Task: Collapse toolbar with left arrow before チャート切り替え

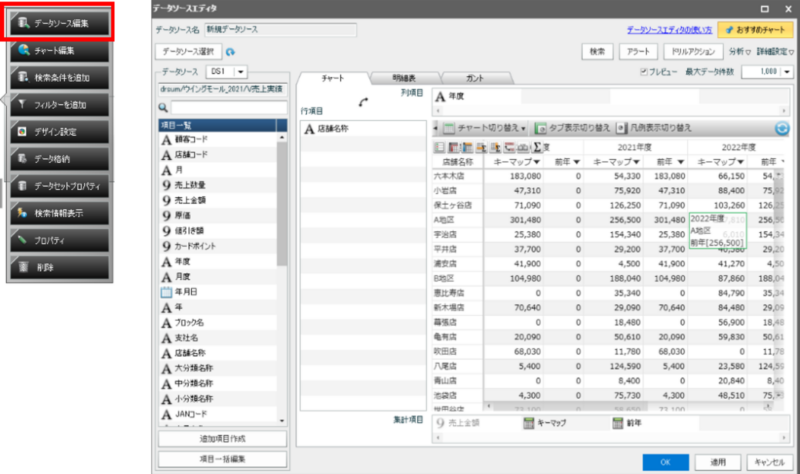Action: [435, 128]
